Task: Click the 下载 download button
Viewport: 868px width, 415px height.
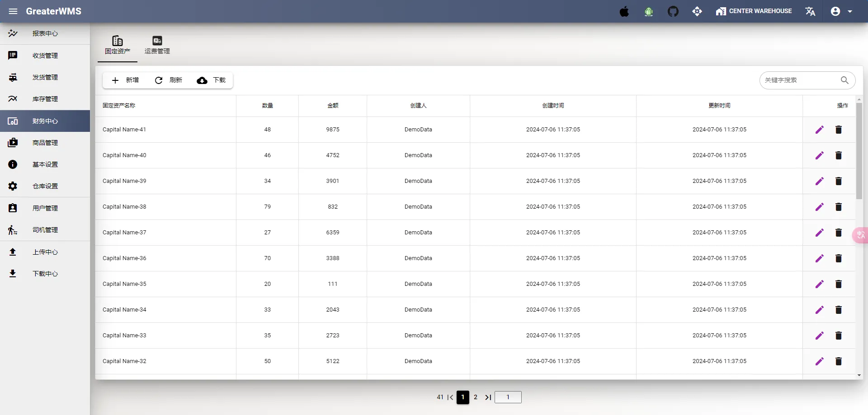Action: (211, 80)
